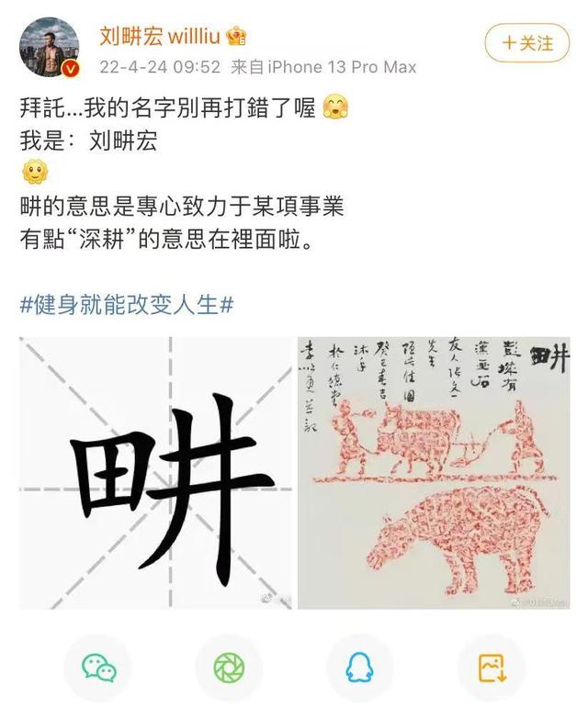The width and height of the screenshot is (588, 720).
Task: Share via the QQ penguin icon
Action: pos(360,668)
